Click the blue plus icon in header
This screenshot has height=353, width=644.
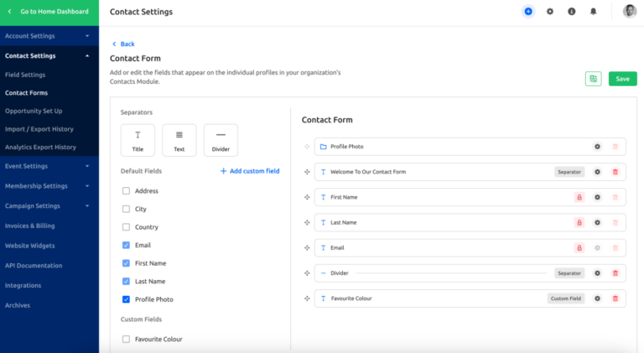[x=528, y=12]
